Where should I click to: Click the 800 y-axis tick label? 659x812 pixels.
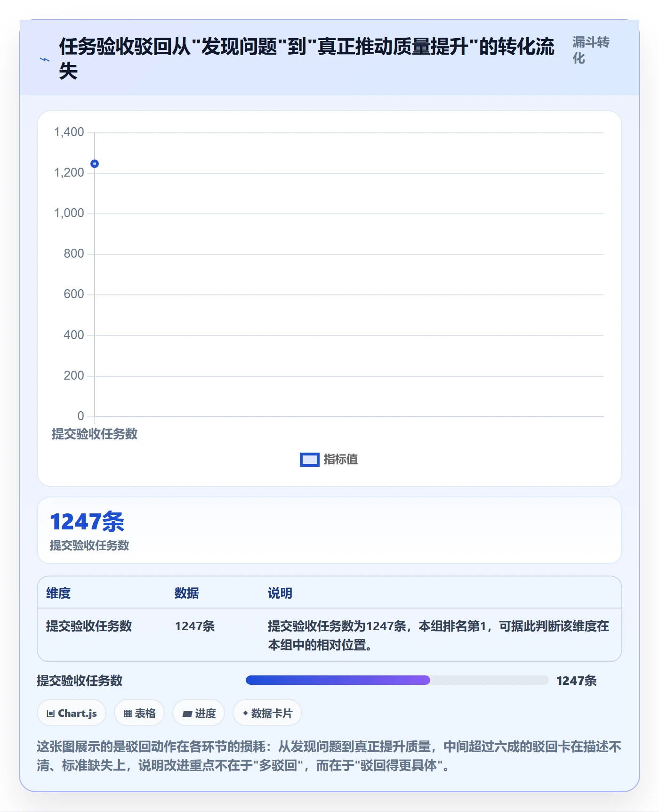(x=74, y=253)
